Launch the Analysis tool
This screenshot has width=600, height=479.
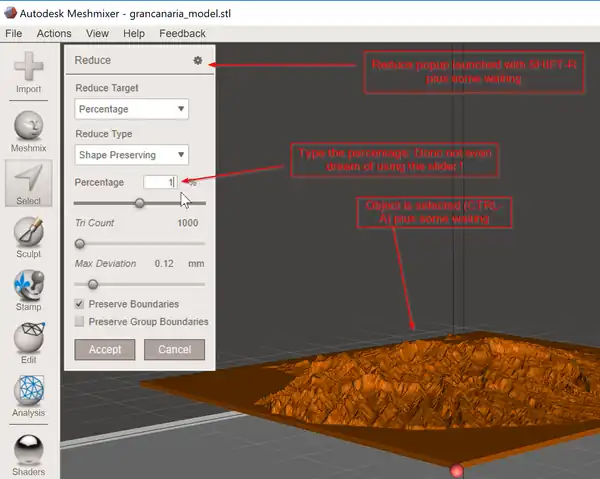click(29, 394)
